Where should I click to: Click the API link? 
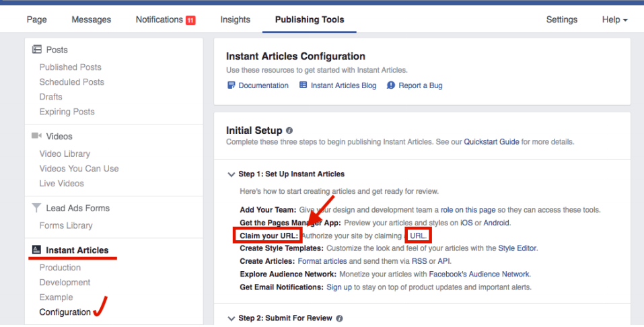coord(443,261)
